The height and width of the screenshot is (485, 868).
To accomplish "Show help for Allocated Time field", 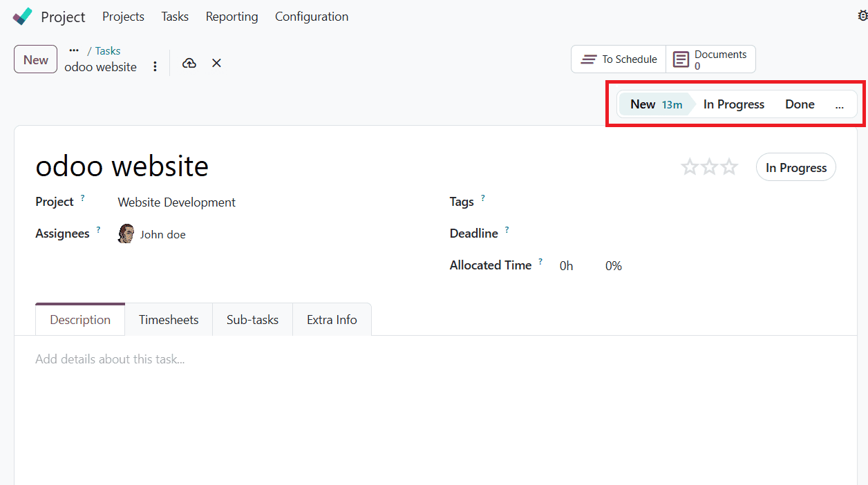I will click(540, 262).
